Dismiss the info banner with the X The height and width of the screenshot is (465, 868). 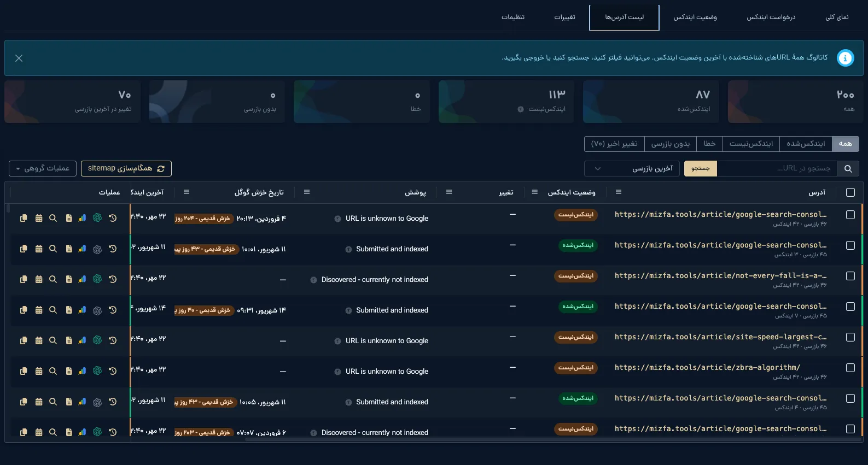(19, 58)
